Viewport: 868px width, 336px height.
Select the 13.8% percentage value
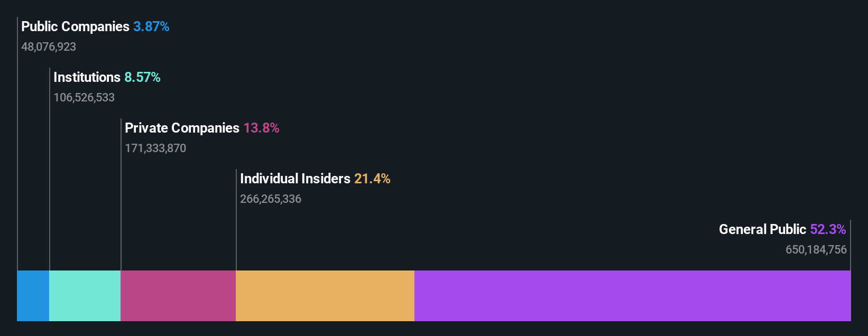tap(261, 128)
